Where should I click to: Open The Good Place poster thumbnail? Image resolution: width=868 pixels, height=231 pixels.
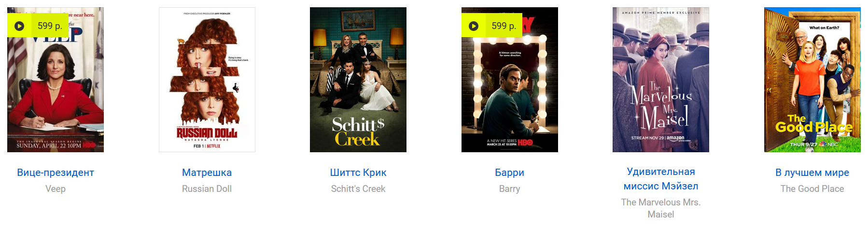pos(812,80)
